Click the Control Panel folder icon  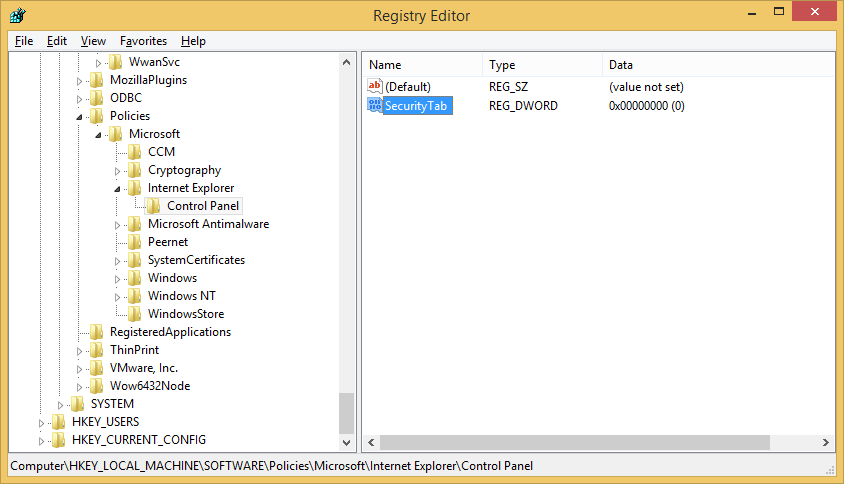(154, 206)
